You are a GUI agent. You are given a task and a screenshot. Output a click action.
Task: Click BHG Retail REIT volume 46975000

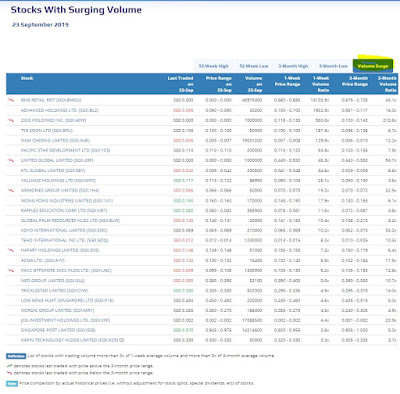coord(252,100)
